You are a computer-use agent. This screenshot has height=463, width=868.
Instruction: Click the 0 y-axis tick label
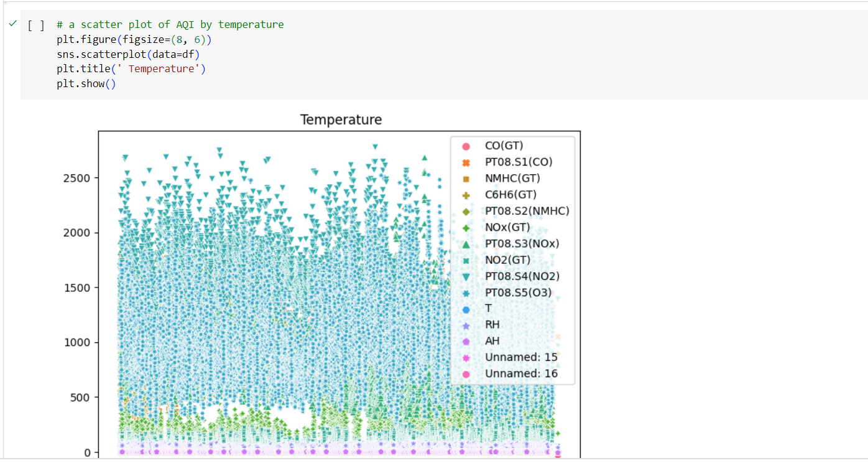pos(87,452)
